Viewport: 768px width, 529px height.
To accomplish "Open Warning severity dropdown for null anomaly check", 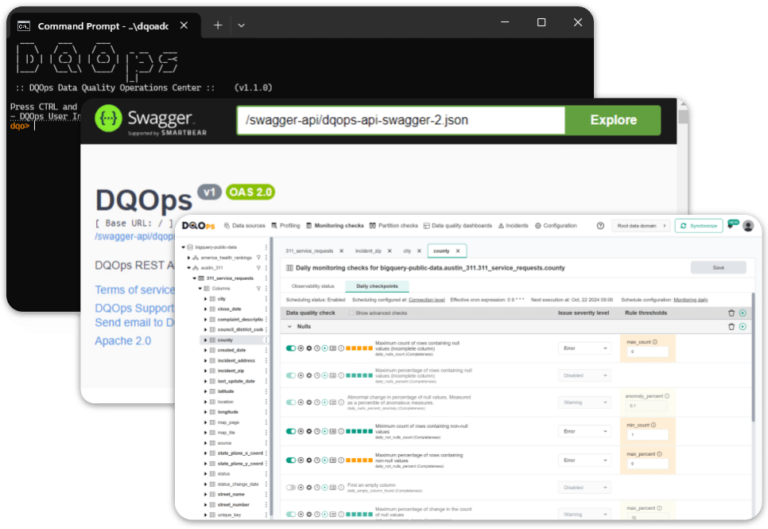I will 584,402.
